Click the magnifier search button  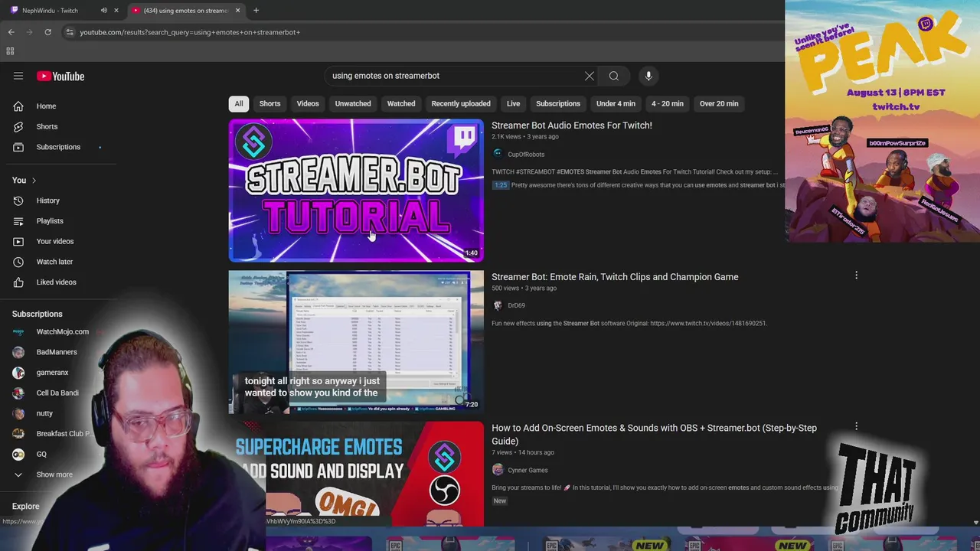pos(614,76)
